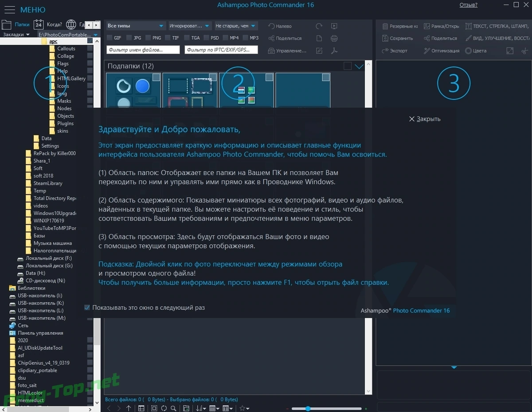The image size is (532, 412).
Task: Enable the GIF filter checkbox
Action: (x=110, y=38)
